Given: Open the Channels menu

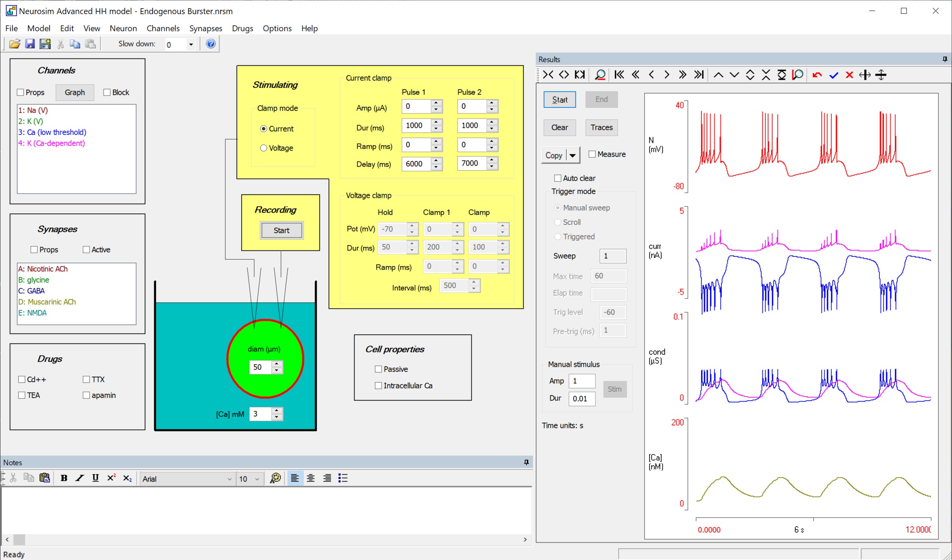Looking at the screenshot, I should coord(163,28).
